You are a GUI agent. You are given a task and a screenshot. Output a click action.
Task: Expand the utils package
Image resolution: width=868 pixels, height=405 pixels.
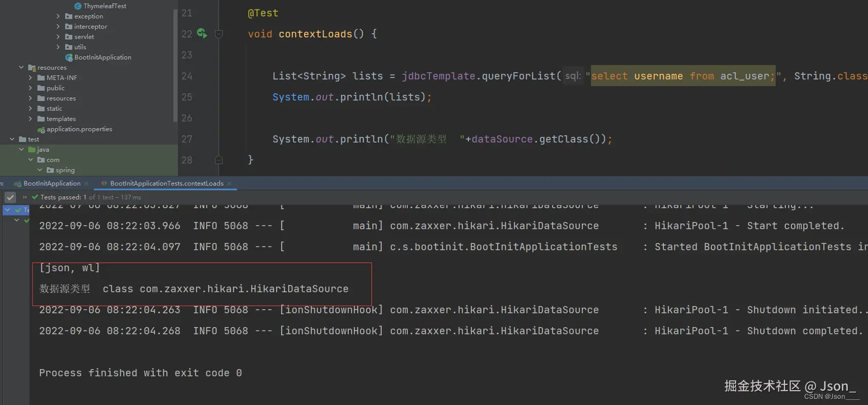pyautogui.click(x=58, y=47)
